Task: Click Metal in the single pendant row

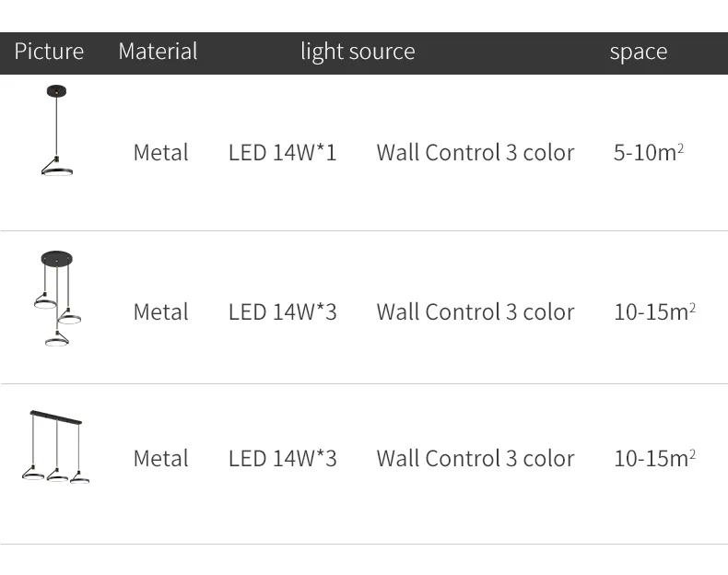Action: [x=160, y=152]
